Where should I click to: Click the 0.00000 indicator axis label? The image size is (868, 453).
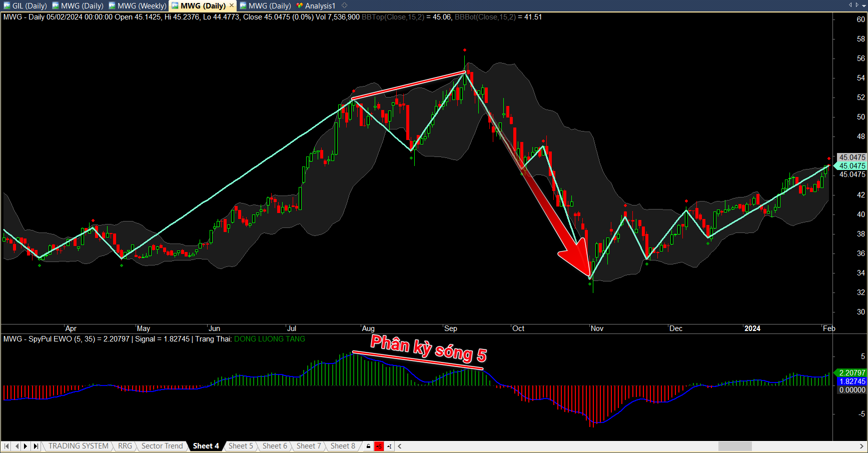click(x=852, y=390)
